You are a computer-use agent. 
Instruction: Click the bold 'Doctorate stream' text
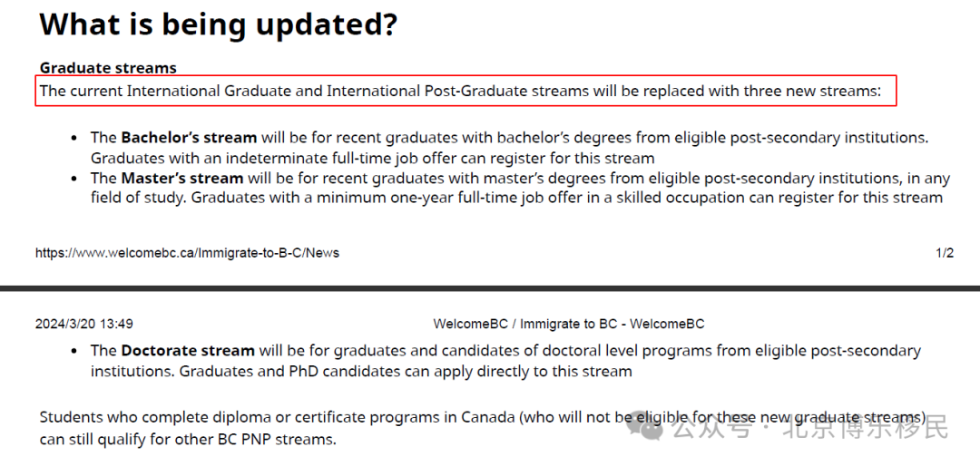click(x=188, y=351)
